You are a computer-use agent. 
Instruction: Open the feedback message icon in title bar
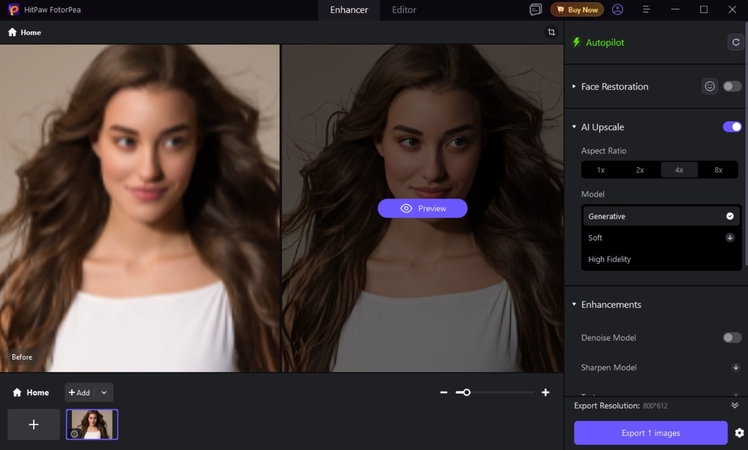(x=536, y=10)
